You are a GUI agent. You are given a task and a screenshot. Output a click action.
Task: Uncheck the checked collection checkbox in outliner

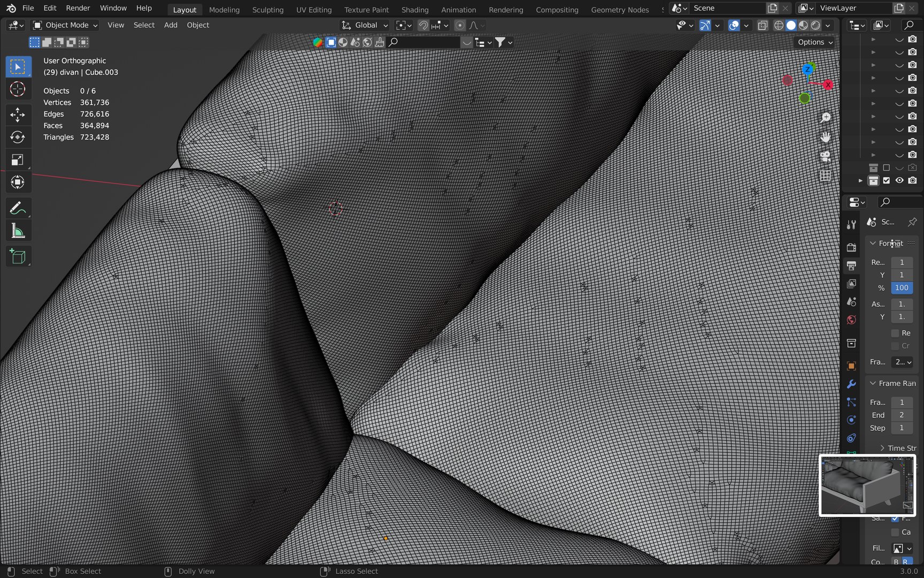(887, 180)
